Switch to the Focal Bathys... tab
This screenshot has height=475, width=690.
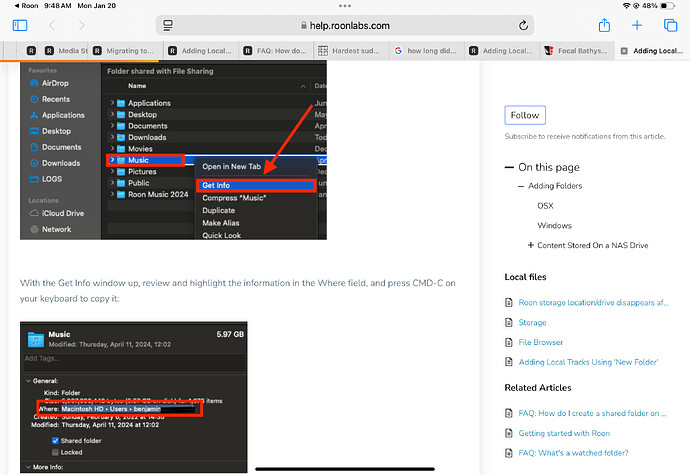[x=576, y=51]
